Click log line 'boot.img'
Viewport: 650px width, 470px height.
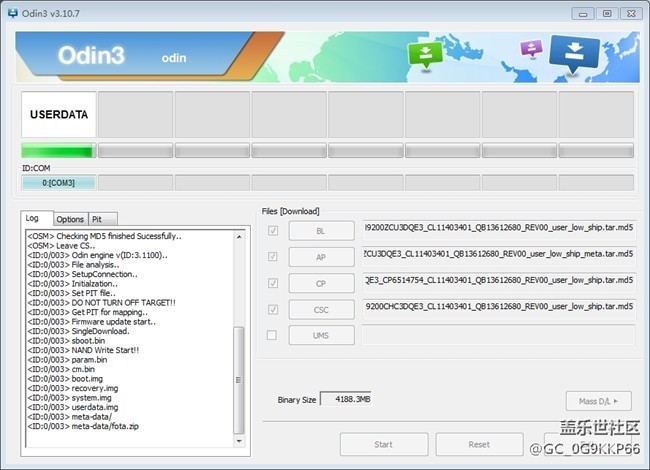65,379
